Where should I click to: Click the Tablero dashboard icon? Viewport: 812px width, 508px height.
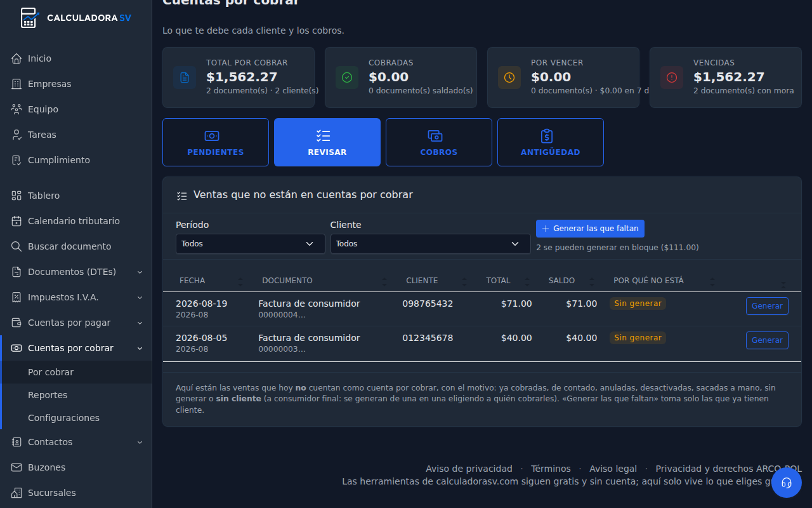pyautogui.click(x=16, y=196)
